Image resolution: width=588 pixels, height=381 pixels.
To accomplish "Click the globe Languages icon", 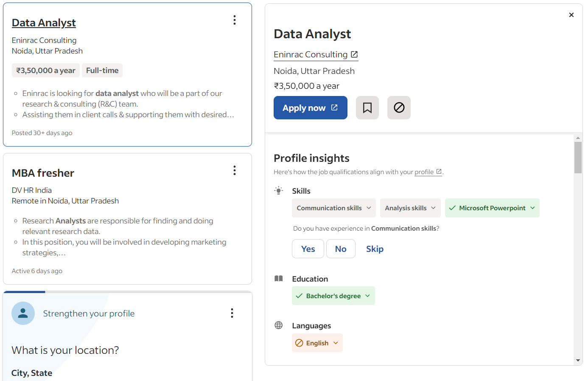I will [x=279, y=325].
